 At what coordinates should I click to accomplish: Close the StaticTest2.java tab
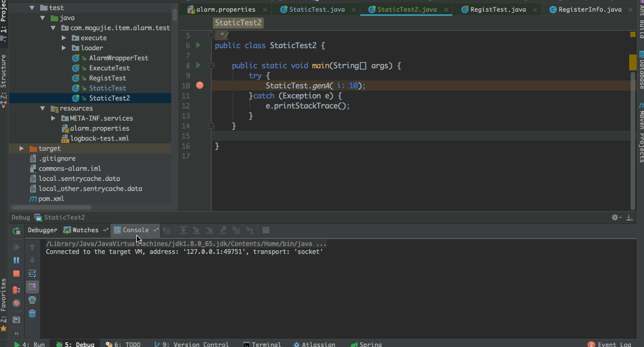pos(446,10)
